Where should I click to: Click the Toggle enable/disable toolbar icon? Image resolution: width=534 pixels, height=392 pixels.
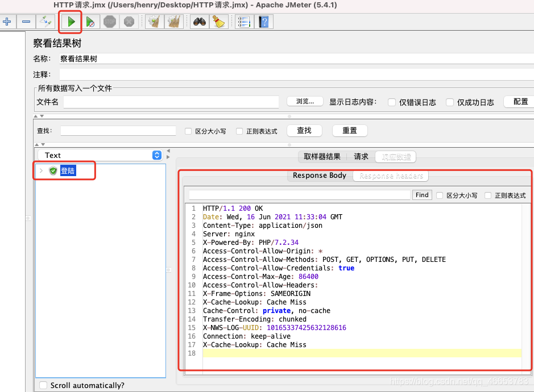[x=45, y=22]
